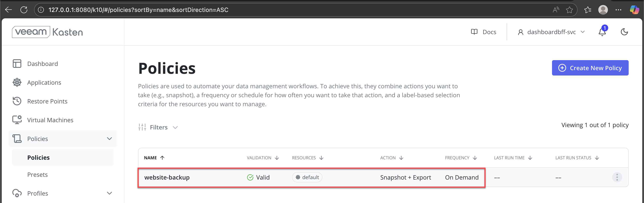Click the browser refresh icon

point(24,10)
